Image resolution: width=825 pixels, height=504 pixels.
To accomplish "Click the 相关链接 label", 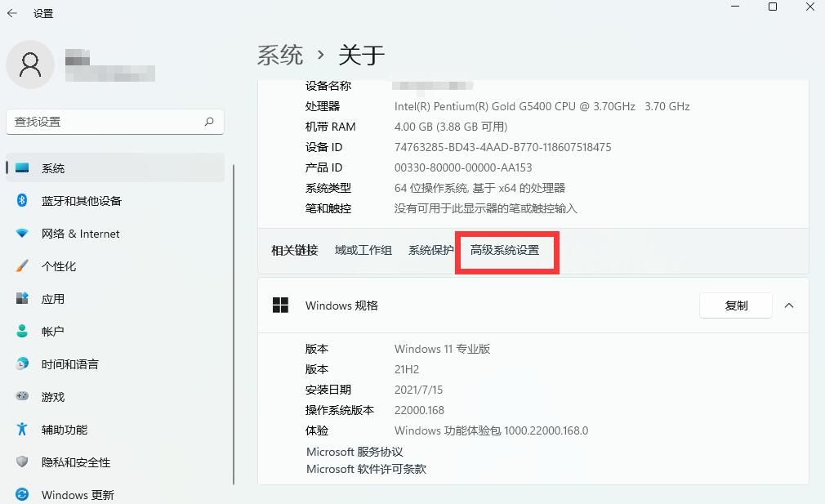I will [295, 251].
